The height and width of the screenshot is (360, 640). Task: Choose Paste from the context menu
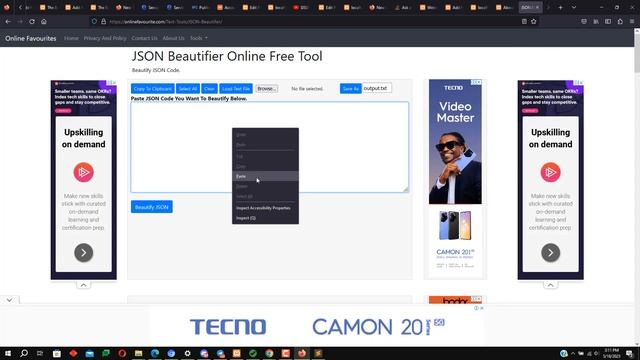pyautogui.click(x=265, y=176)
